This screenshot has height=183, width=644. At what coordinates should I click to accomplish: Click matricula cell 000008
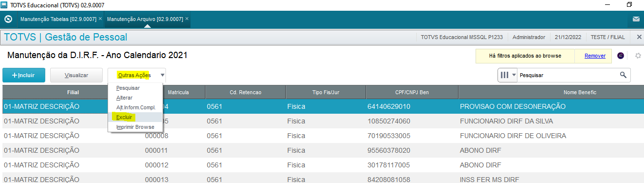pyautogui.click(x=156, y=136)
